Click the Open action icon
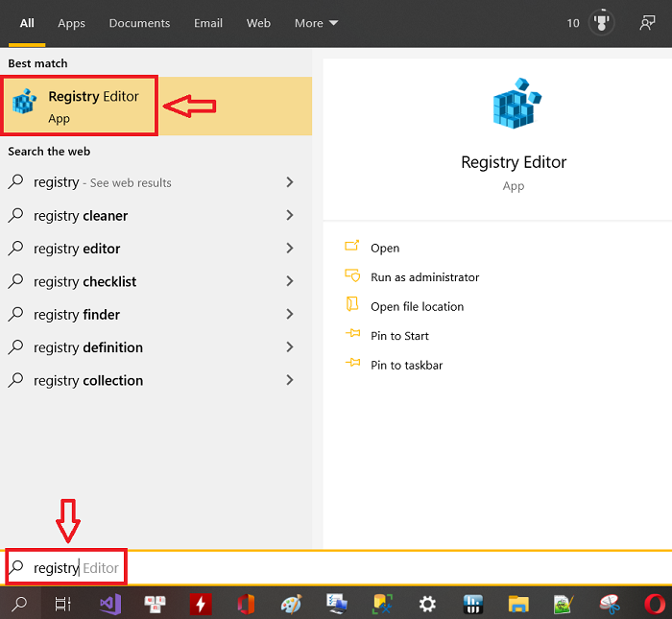This screenshot has height=619, width=672. [x=352, y=246]
